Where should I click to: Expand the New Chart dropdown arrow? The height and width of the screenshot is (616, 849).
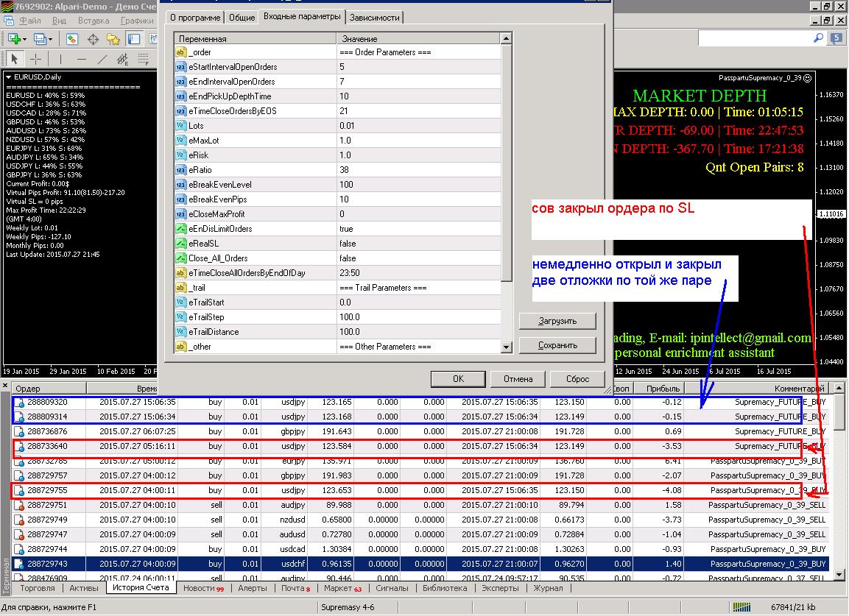pyautogui.click(x=24, y=39)
